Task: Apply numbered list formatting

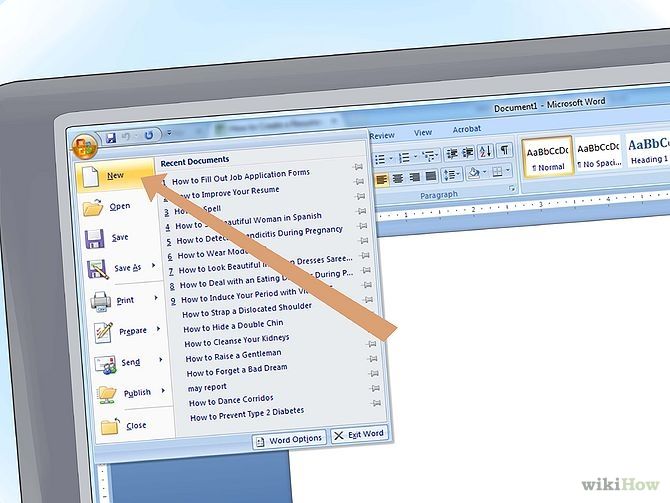Action: (404, 158)
